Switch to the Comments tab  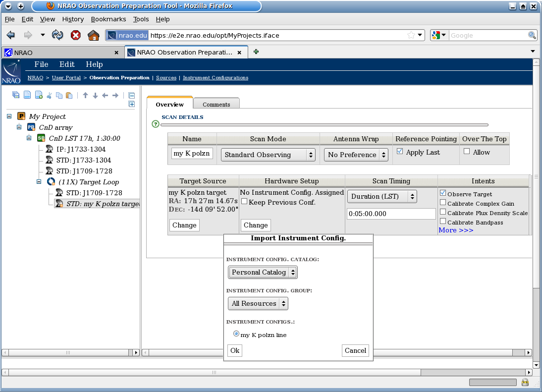[x=216, y=104]
